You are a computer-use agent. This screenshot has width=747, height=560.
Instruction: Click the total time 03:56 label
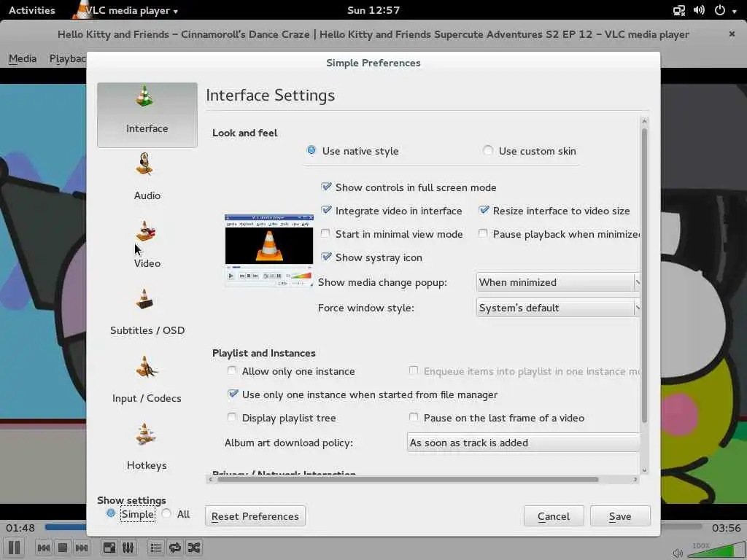tap(726, 528)
